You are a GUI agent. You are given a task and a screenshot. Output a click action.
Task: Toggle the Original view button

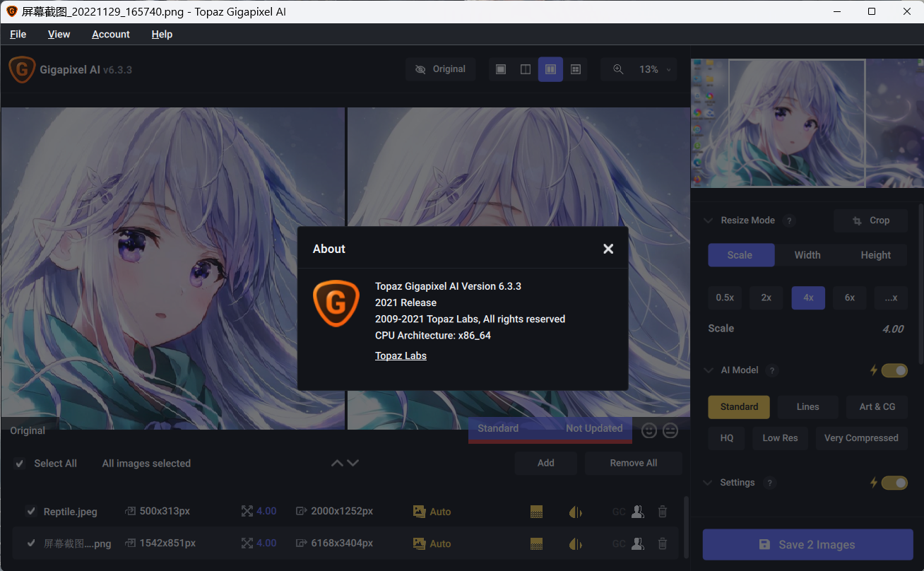441,69
